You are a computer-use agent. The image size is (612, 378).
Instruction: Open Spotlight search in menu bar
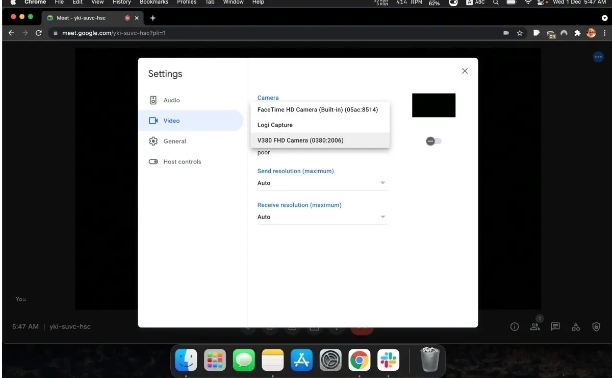pyautogui.click(x=495, y=2)
